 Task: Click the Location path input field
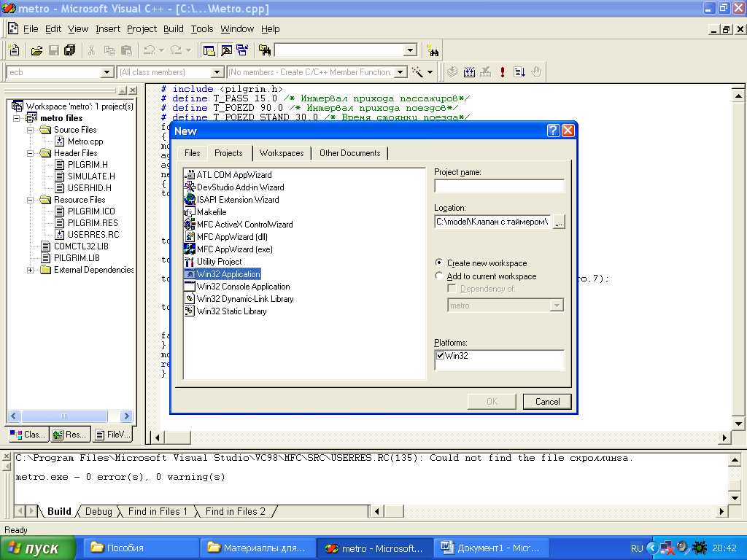coord(492,222)
